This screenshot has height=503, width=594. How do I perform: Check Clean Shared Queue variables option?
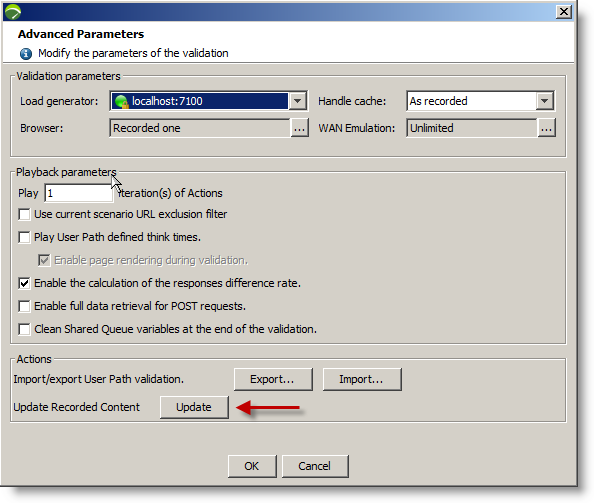point(24,329)
